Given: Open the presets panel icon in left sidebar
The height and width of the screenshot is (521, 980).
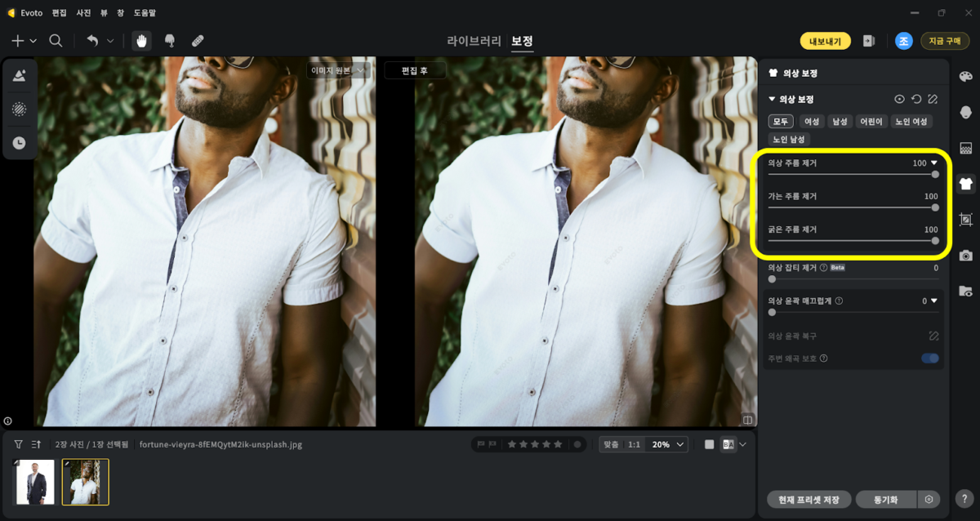Looking at the screenshot, I should pos(19,75).
